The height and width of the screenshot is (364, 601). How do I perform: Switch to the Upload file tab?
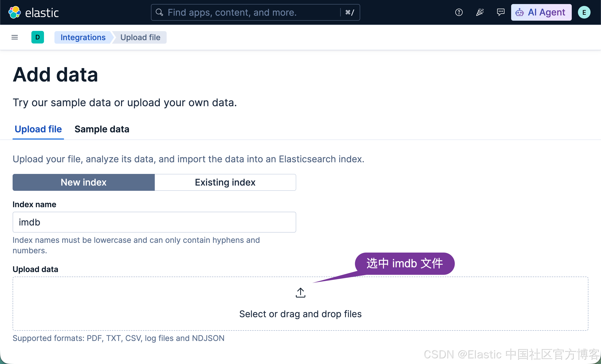38,129
